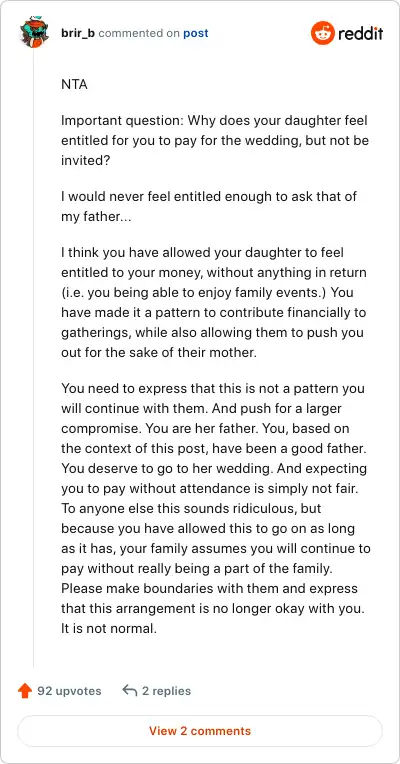Click the reply arrow icon

coord(130,690)
